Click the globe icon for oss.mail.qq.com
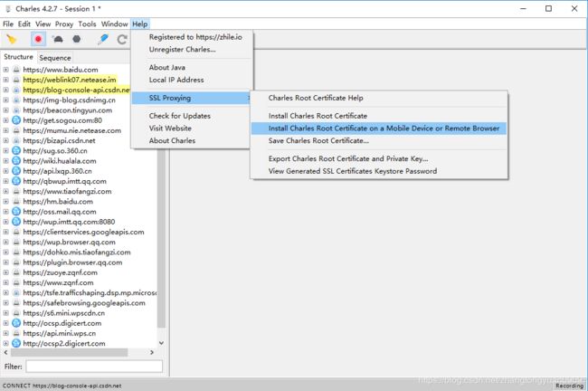588x391 pixels. (16, 212)
